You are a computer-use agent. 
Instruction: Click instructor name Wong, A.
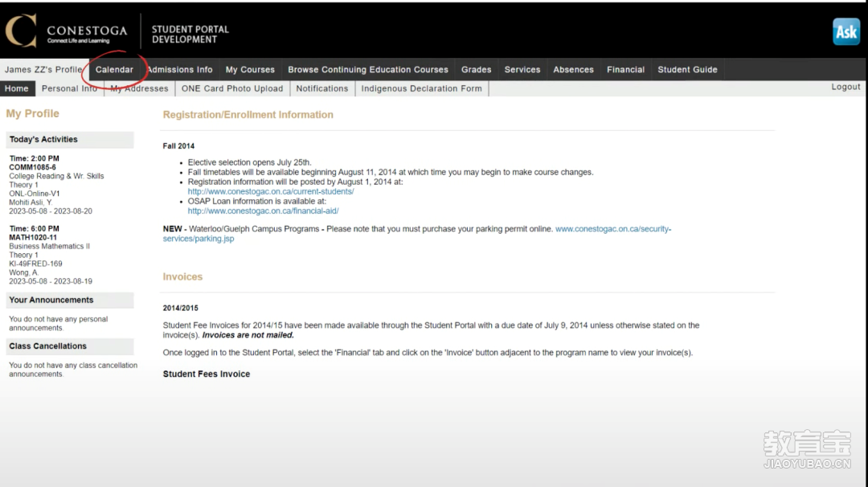pyautogui.click(x=24, y=272)
